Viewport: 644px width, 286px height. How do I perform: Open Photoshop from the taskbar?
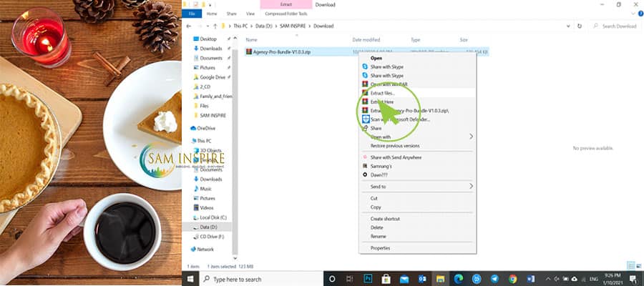[x=369, y=279]
